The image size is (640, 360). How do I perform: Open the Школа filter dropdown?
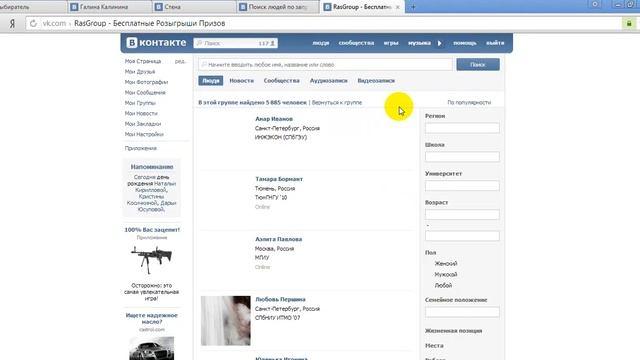[x=462, y=157]
